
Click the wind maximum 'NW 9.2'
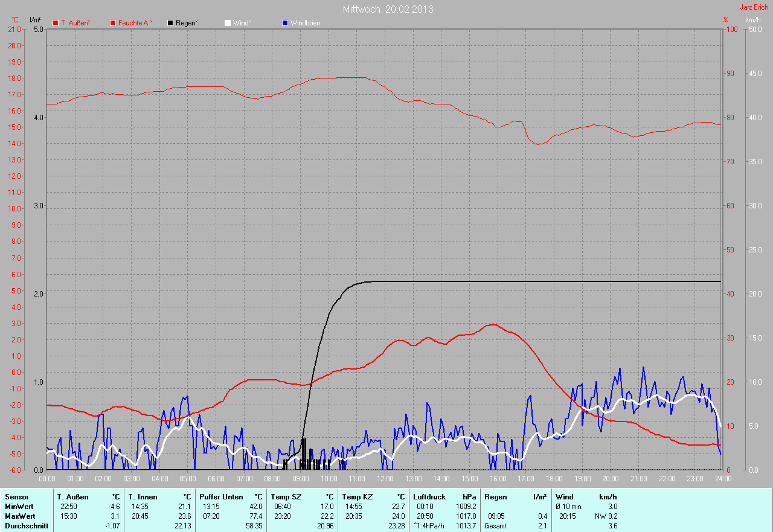606,516
